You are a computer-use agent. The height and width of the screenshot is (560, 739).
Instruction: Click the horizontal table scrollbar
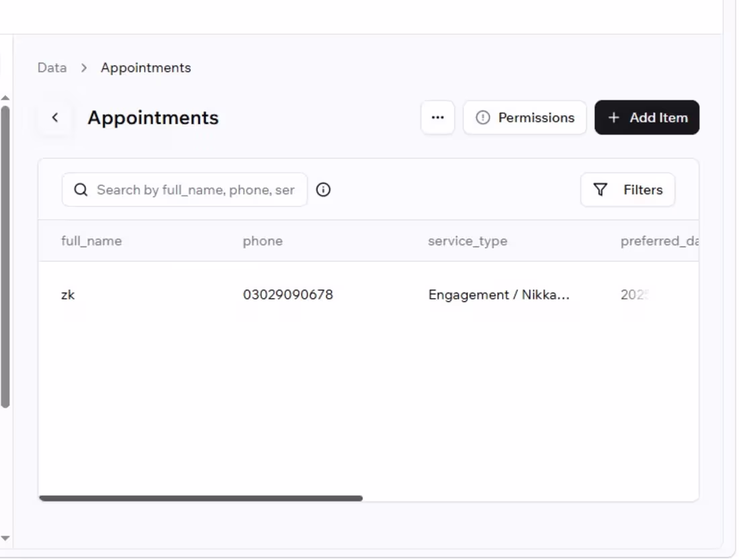click(x=201, y=498)
